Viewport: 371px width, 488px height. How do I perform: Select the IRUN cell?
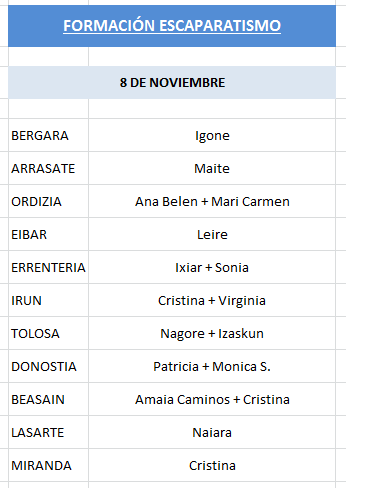click(48, 300)
